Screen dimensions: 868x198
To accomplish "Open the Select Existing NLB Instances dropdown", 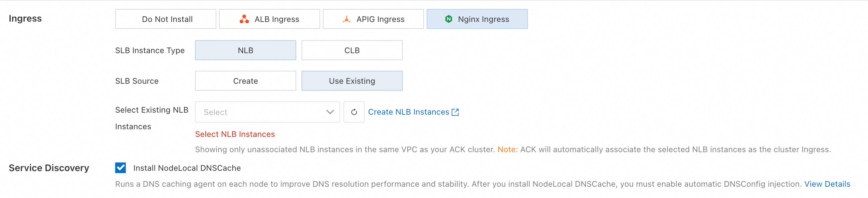I will click(x=263, y=112).
